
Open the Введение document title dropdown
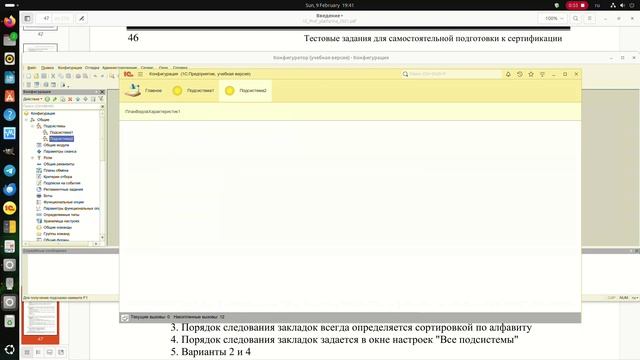[x=329, y=16]
